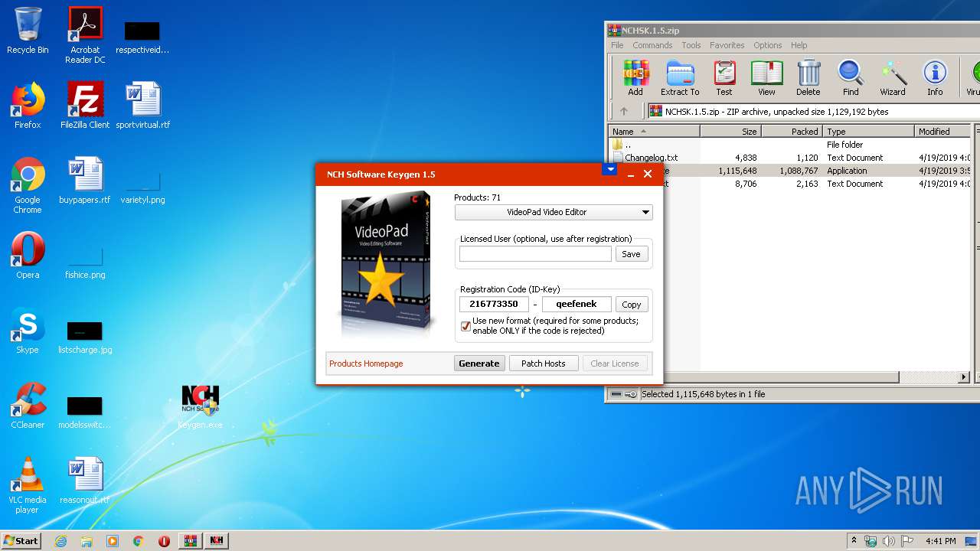Click the VideoPad box thumbnail image

click(x=384, y=264)
